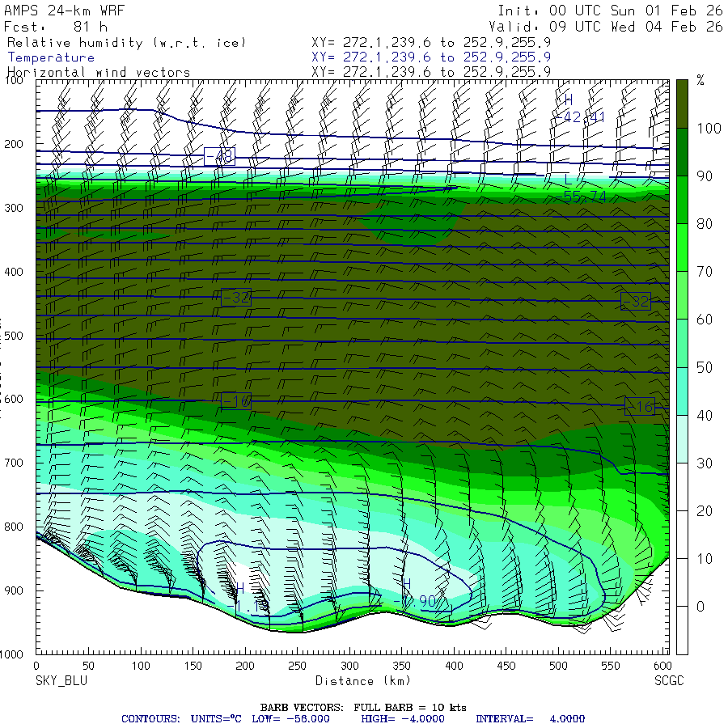Click the 'Relative humidity (w.r.t. ice)' label
The image size is (728, 728).
click(126, 43)
